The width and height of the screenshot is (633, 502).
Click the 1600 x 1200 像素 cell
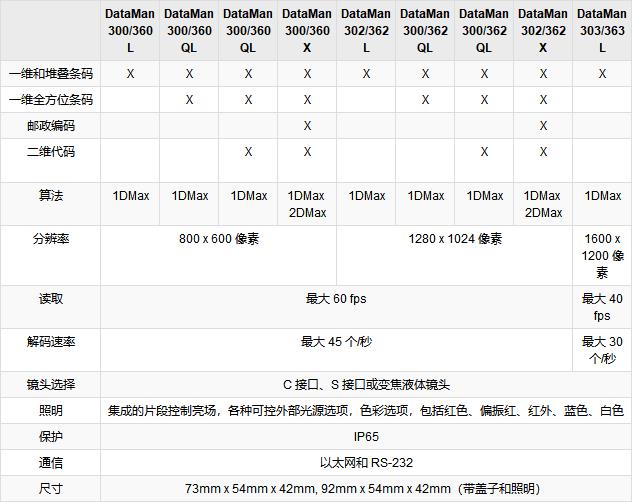tap(603, 255)
